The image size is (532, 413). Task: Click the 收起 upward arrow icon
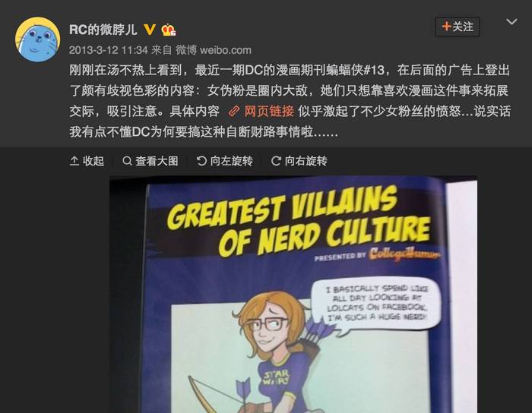[x=74, y=161]
